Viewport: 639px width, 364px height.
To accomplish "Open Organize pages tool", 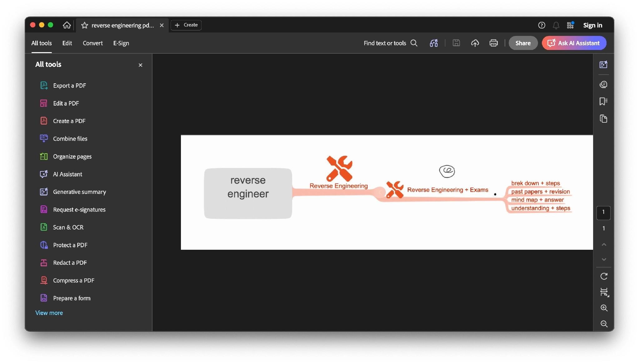I will (x=66, y=156).
